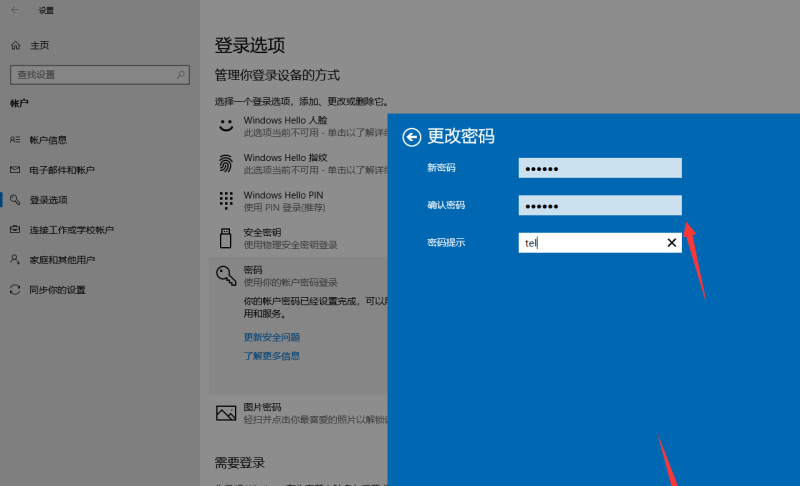Screen dimensions: 800x486
Task: Go back using 更改密码 circled arrow
Action: [x=411, y=137]
